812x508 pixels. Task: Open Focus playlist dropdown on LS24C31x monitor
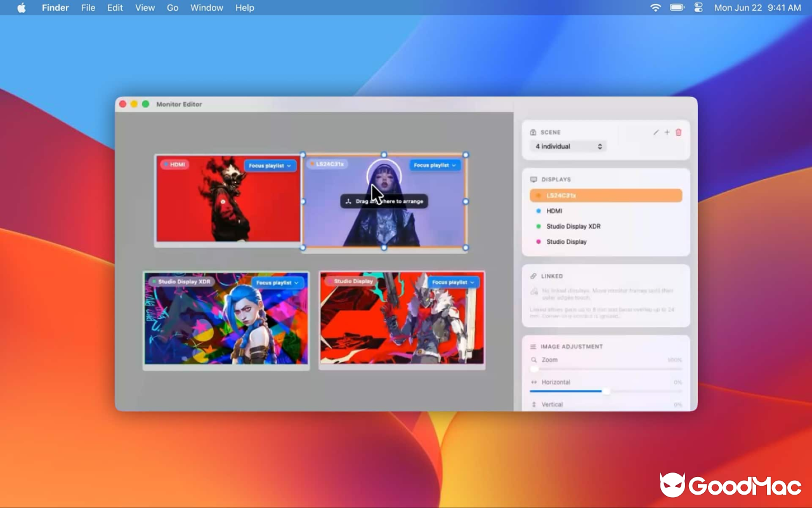[435, 165]
